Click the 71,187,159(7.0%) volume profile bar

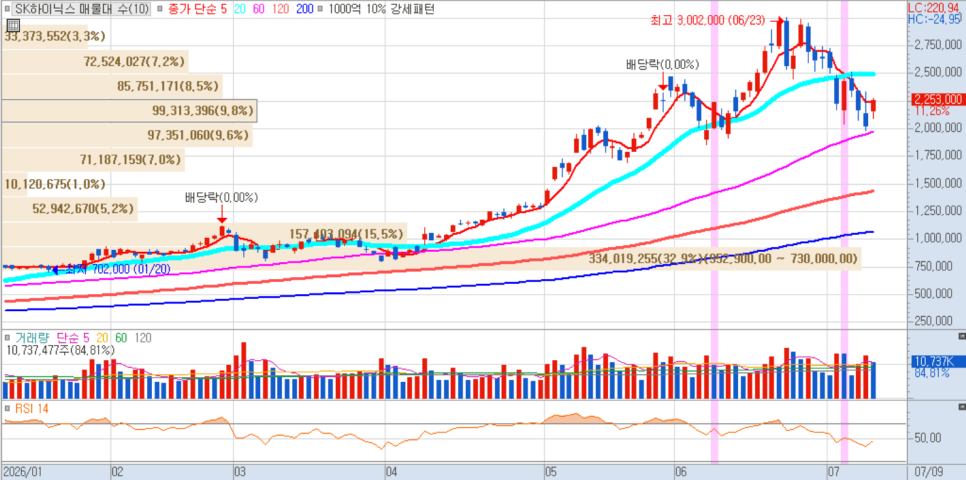pos(92,160)
